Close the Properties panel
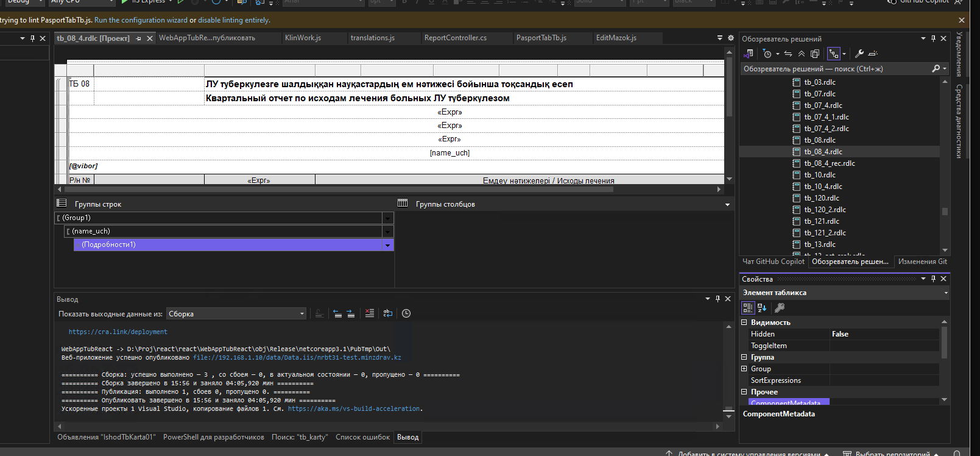The height and width of the screenshot is (456, 980). 943,279
